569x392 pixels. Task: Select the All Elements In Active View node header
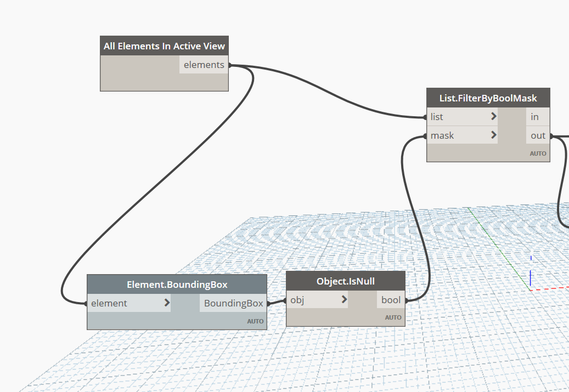point(165,46)
